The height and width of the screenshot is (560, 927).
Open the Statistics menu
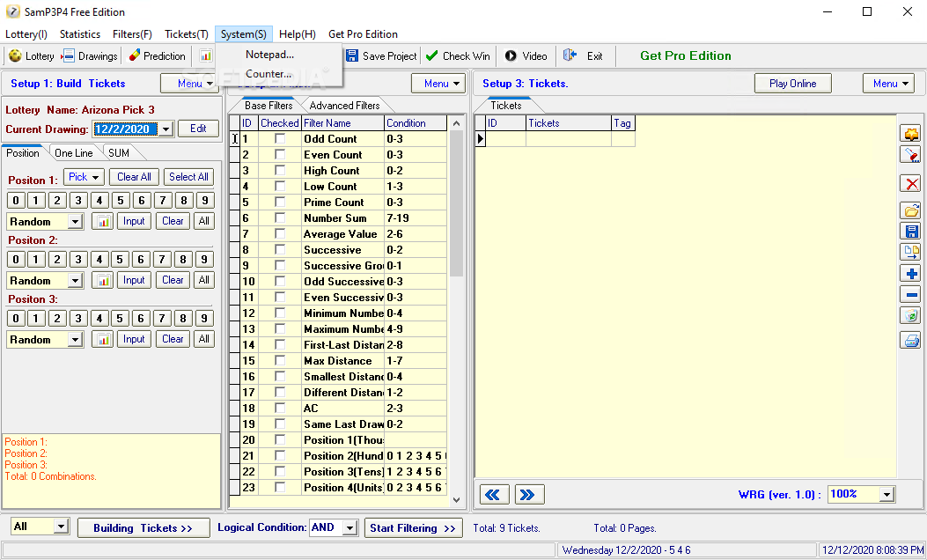pos(80,34)
